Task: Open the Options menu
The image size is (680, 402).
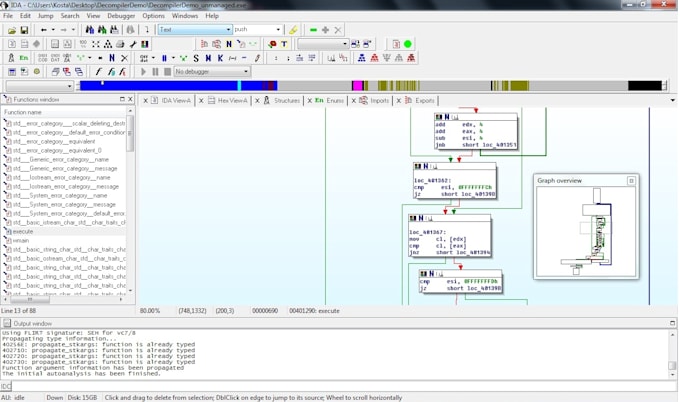Action: pyautogui.click(x=153, y=16)
